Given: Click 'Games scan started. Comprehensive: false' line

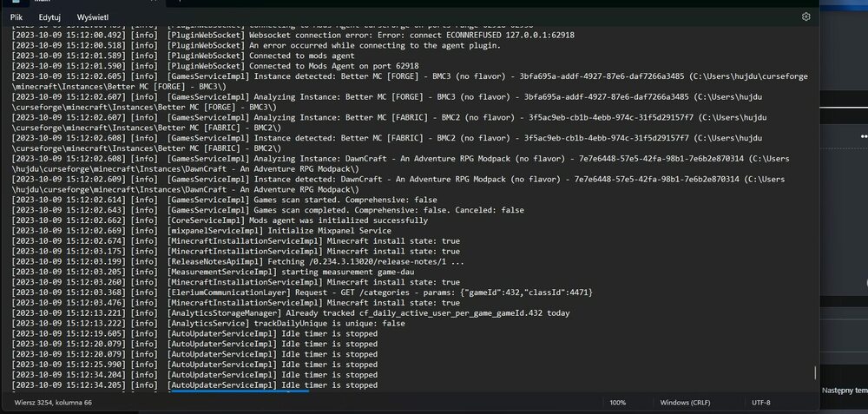Looking at the screenshot, I should (x=224, y=200).
